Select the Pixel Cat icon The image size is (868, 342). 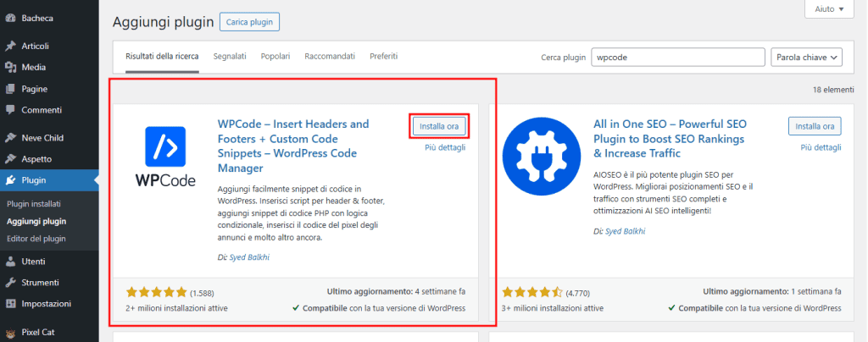(x=10, y=333)
